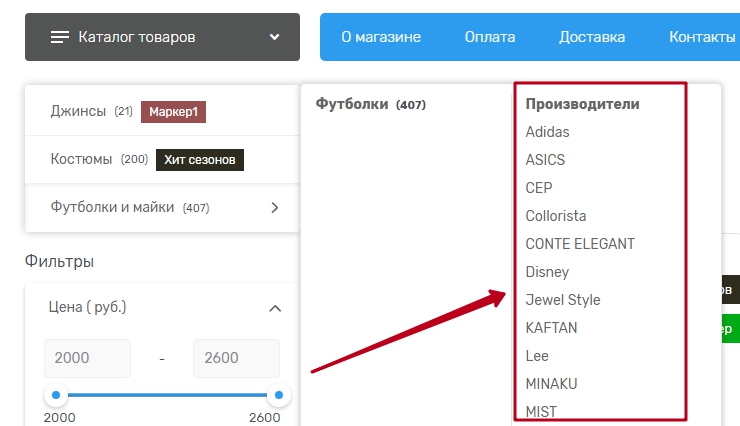Viewport: 740px width, 426px height.
Task: Click the minimum price field showing 2000
Action: [87, 358]
